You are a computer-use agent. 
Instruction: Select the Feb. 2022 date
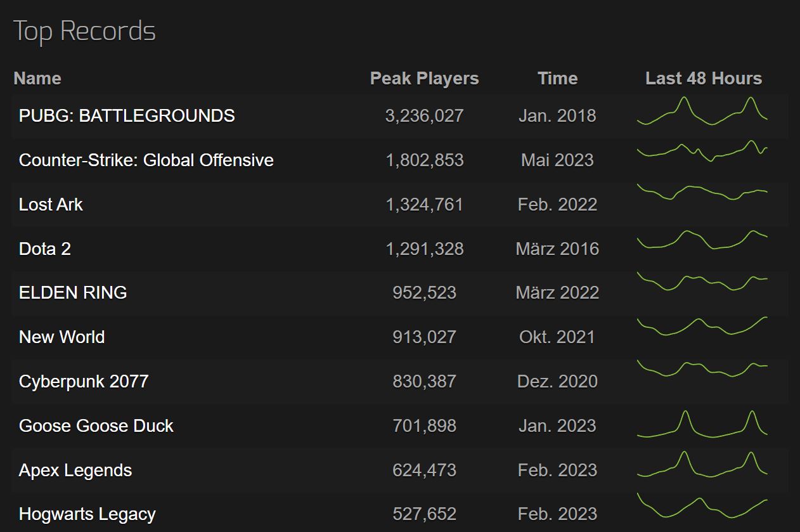pos(557,204)
